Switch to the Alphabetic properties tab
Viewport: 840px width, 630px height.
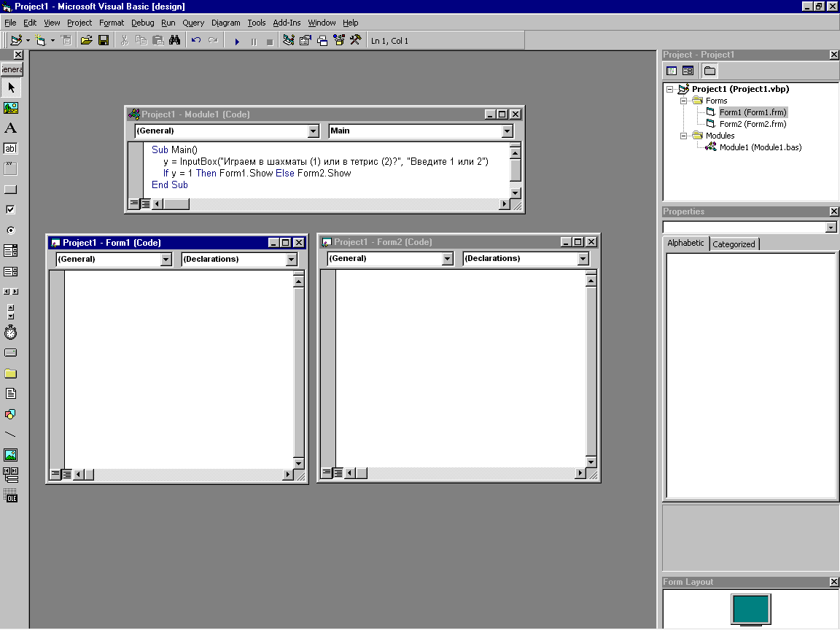685,244
